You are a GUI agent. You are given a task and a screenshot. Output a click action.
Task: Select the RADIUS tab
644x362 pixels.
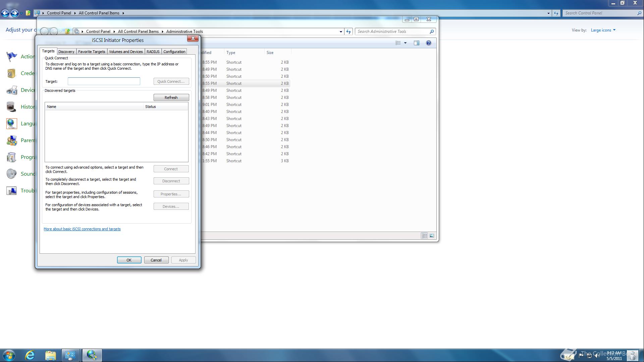pyautogui.click(x=153, y=52)
